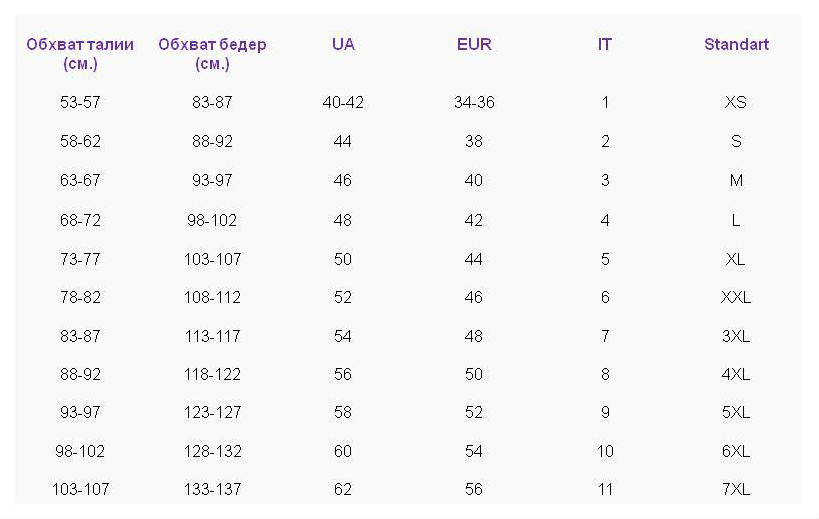Select the EUR column header
819x519 pixels.
474,44
